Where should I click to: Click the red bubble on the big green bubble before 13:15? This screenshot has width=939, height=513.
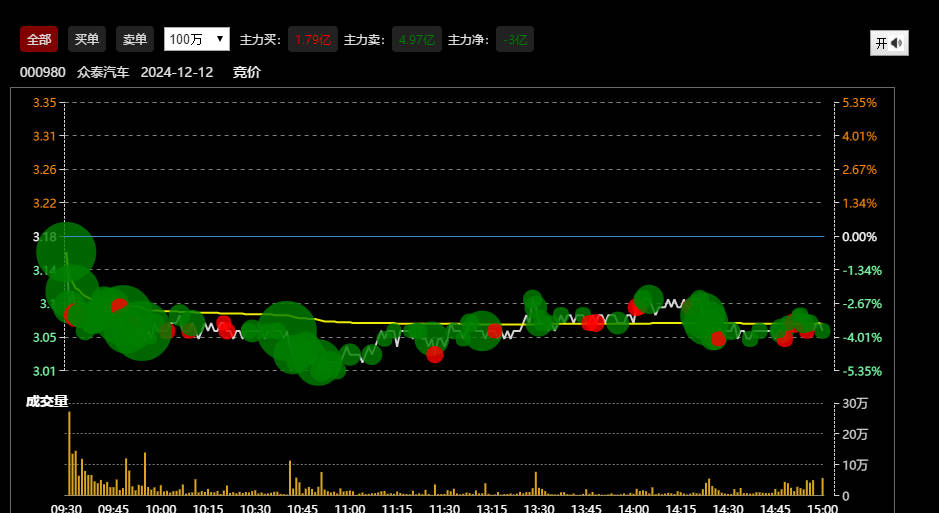494,331
